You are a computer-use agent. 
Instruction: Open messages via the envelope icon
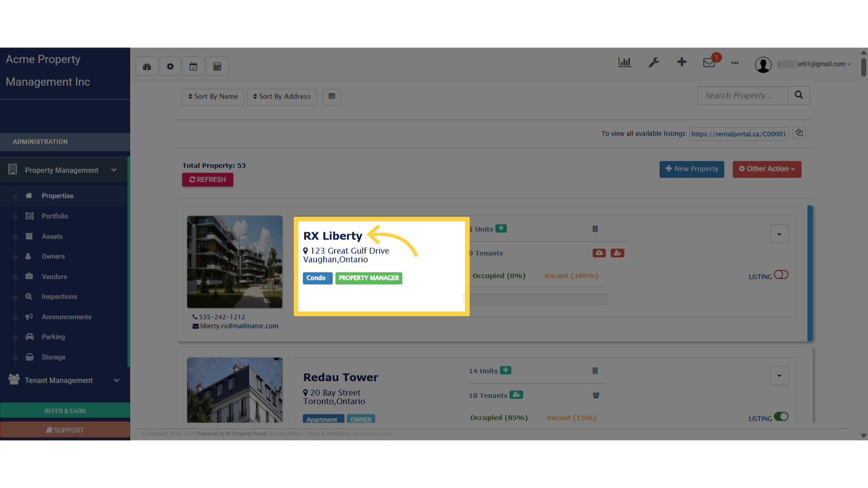708,63
